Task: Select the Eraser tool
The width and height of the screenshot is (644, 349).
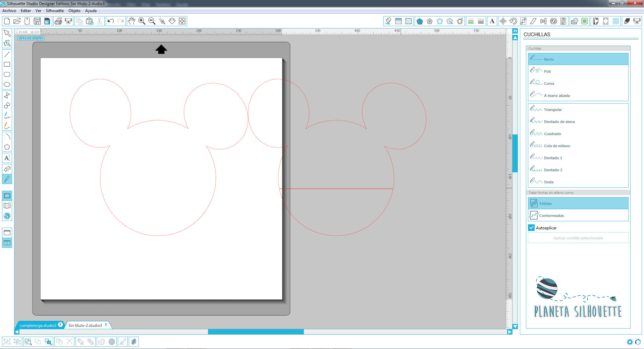Action: (x=7, y=169)
